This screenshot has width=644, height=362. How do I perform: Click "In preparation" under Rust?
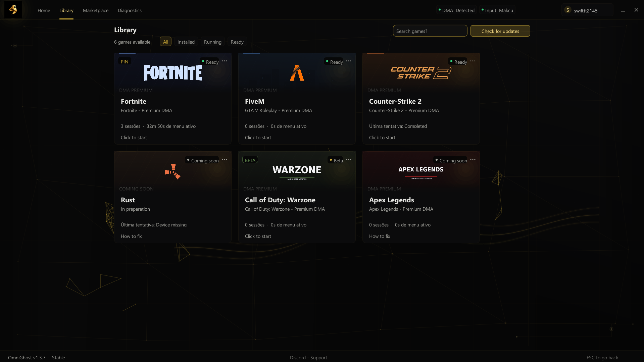135,209
